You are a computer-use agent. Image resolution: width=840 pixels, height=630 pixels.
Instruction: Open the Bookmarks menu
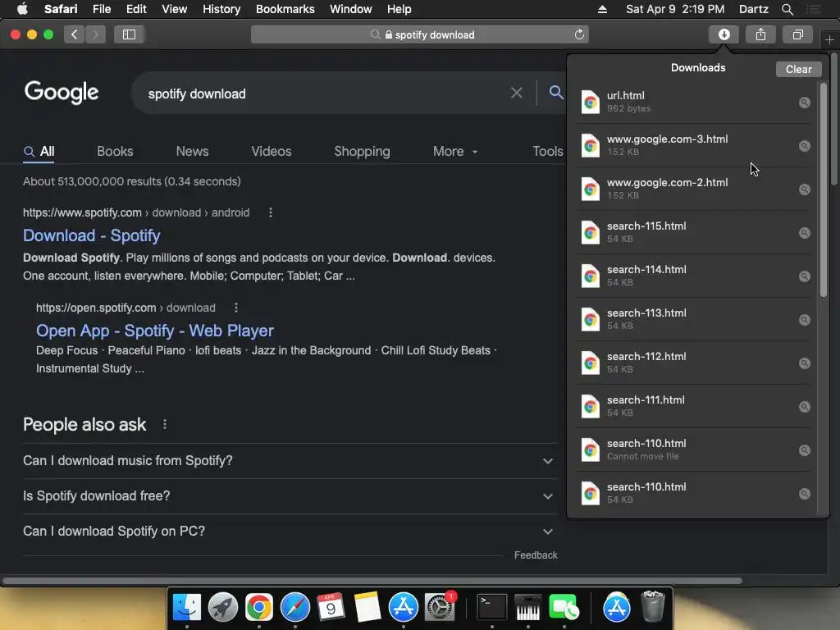285,9
